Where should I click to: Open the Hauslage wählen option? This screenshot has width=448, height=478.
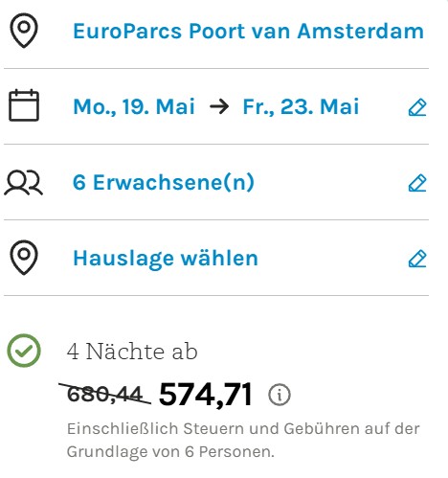[166, 258]
